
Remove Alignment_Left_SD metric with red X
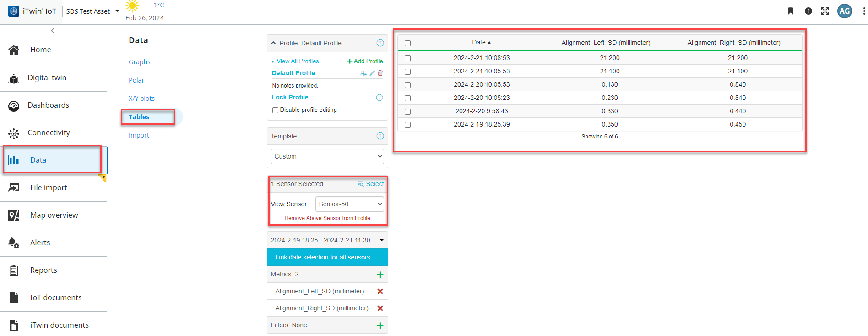click(380, 292)
